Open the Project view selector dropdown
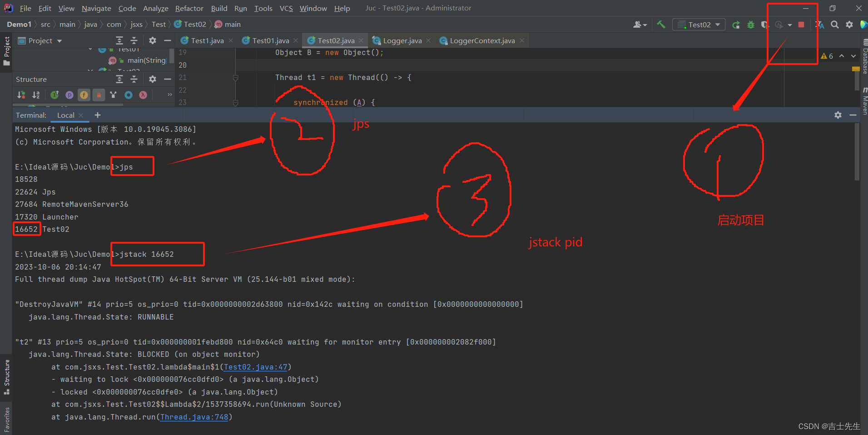This screenshot has width=868, height=435. click(x=40, y=41)
